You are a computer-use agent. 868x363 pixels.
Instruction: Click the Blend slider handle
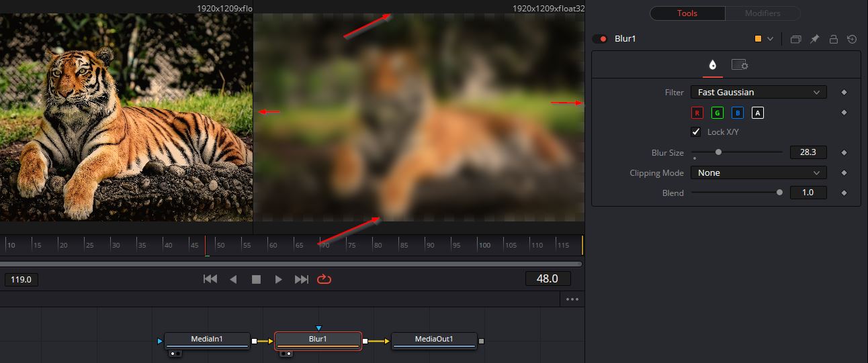779,193
